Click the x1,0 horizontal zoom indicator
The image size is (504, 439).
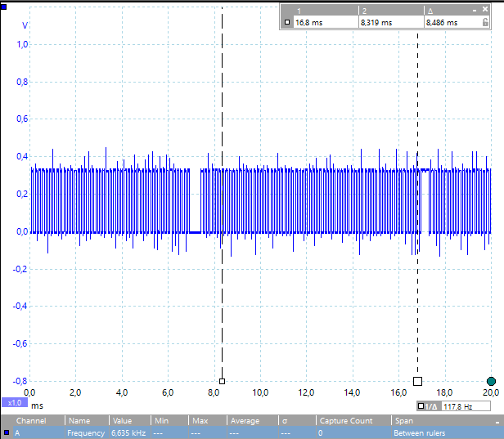14,403
